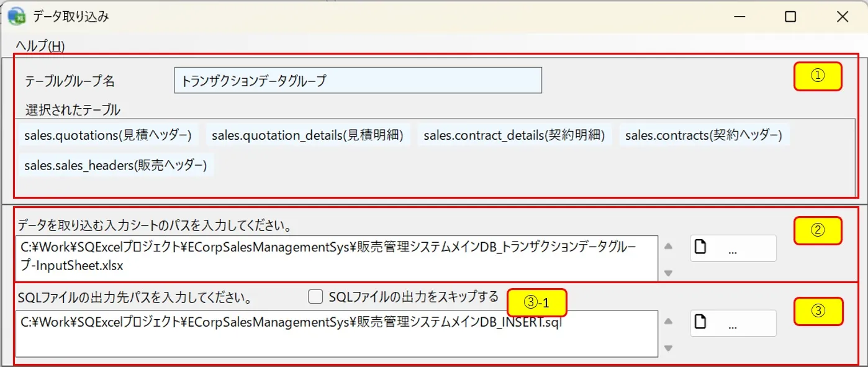Click the SQL output path field with INSERT.sql

(x=337, y=333)
